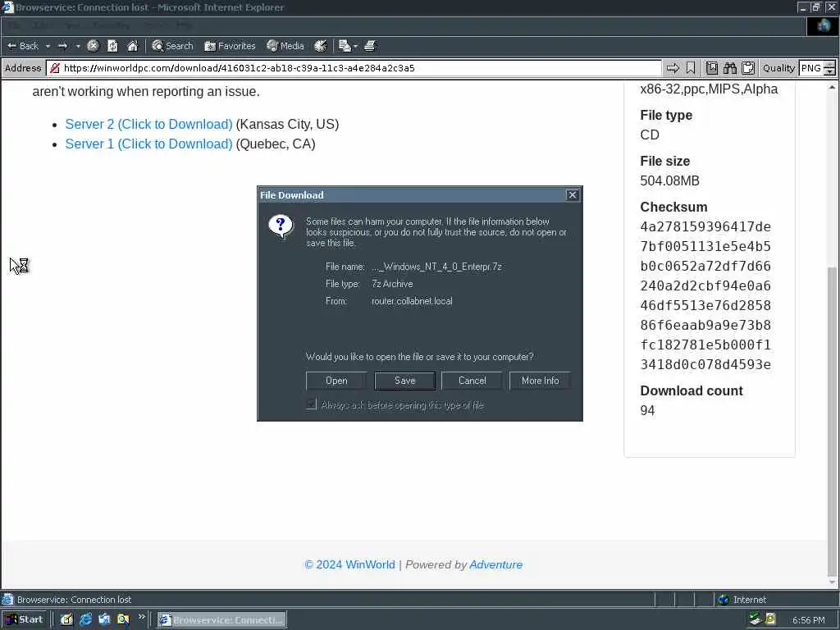Screen dimensions: 840x630
Task: Click Server 2 (Click to Download) link
Action: tap(148, 125)
